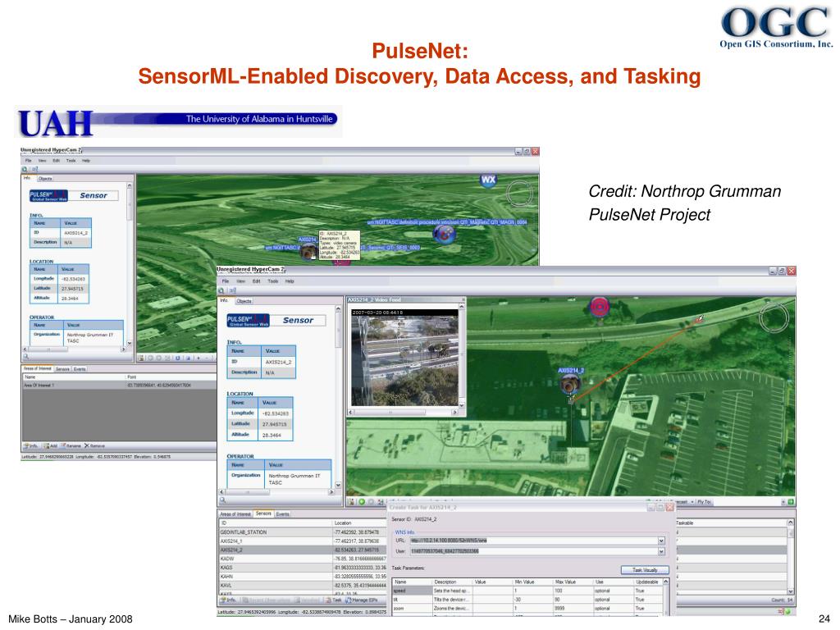Click horizontal scrollbar under video feed
Screen dimensions: 840x630
[402, 412]
